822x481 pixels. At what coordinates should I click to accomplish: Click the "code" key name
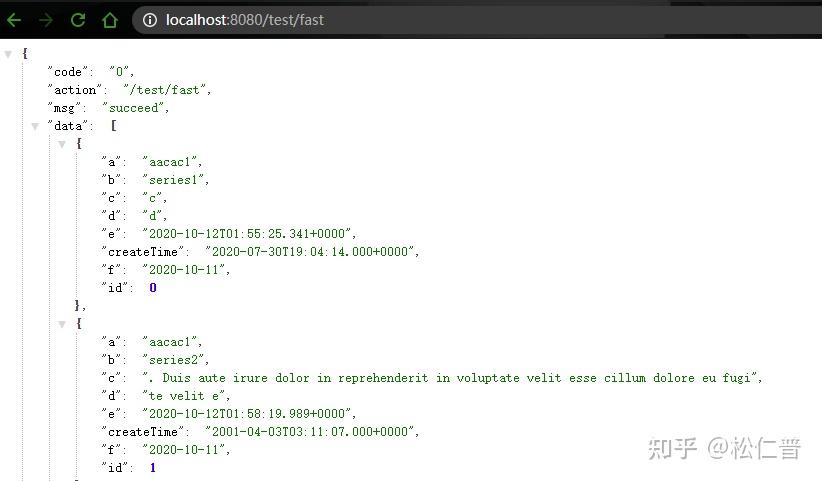coord(71,72)
